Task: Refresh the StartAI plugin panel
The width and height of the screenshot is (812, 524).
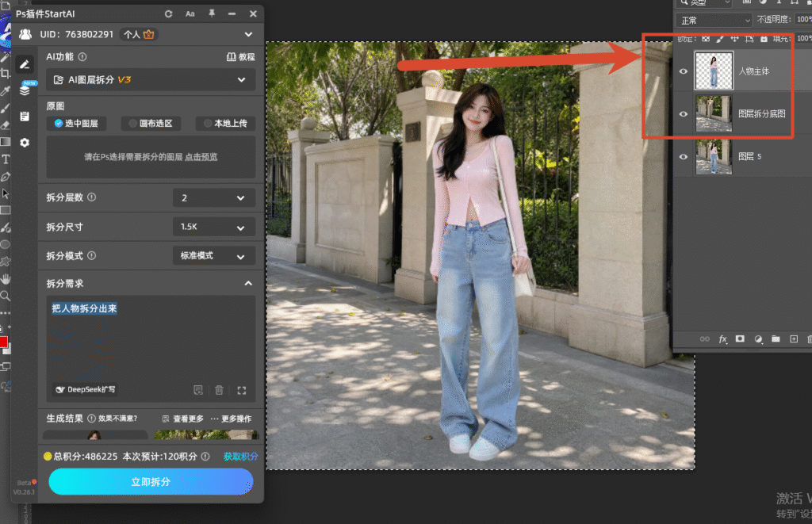Action: click(168, 14)
